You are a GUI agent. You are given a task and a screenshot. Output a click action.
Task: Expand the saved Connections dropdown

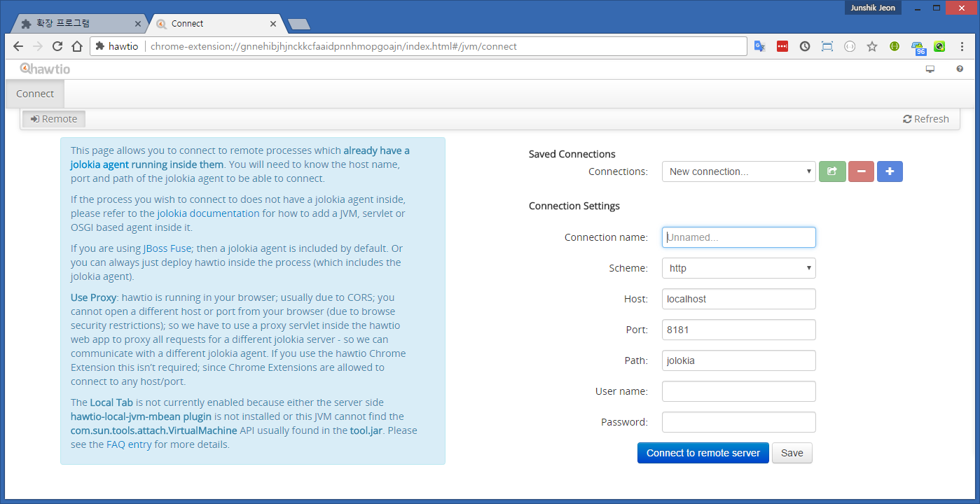pyautogui.click(x=738, y=171)
